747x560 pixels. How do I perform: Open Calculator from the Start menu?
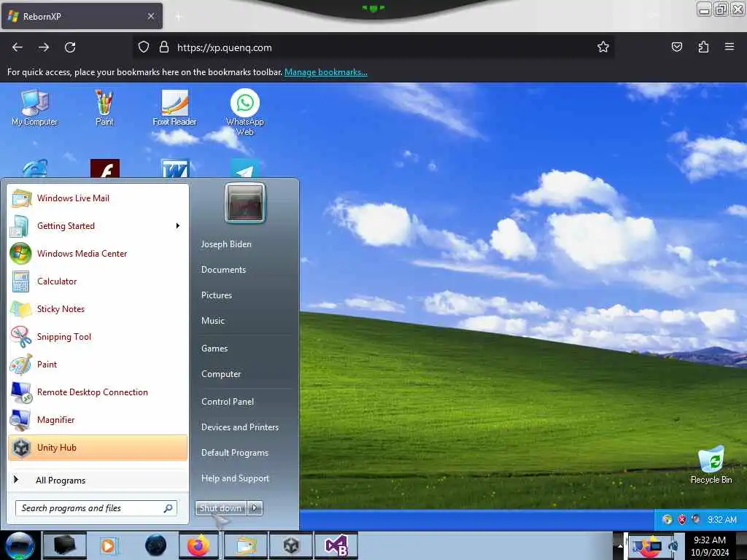click(98, 281)
